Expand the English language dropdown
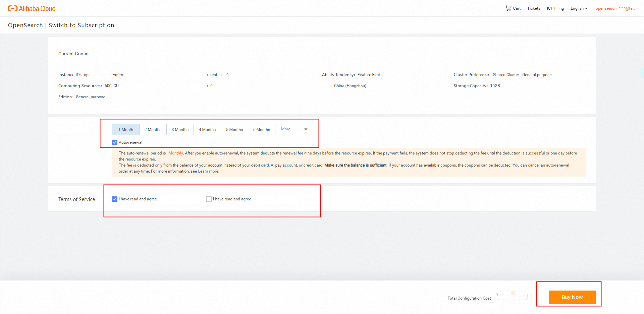The width and height of the screenshot is (644, 314). (579, 8)
